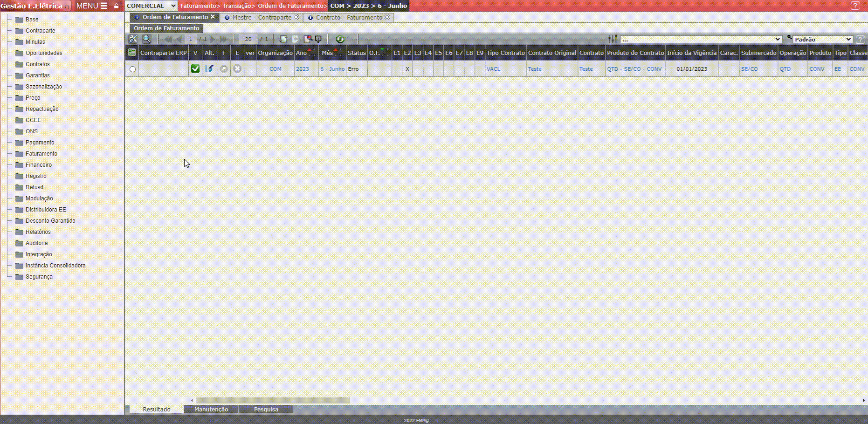The width and height of the screenshot is (868, 424).
Task: Click the magnifying glass search icon
Action: click(x=146, y=39)
